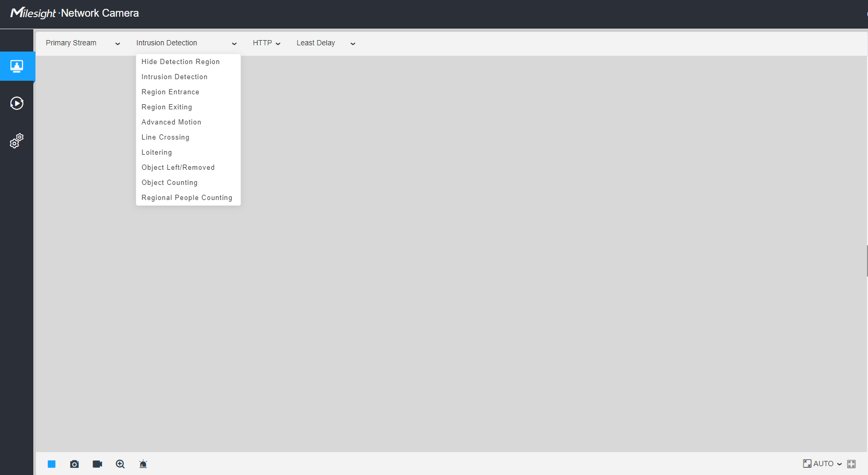
Task: Choose Region Entrance option
Action: [188, 92]
